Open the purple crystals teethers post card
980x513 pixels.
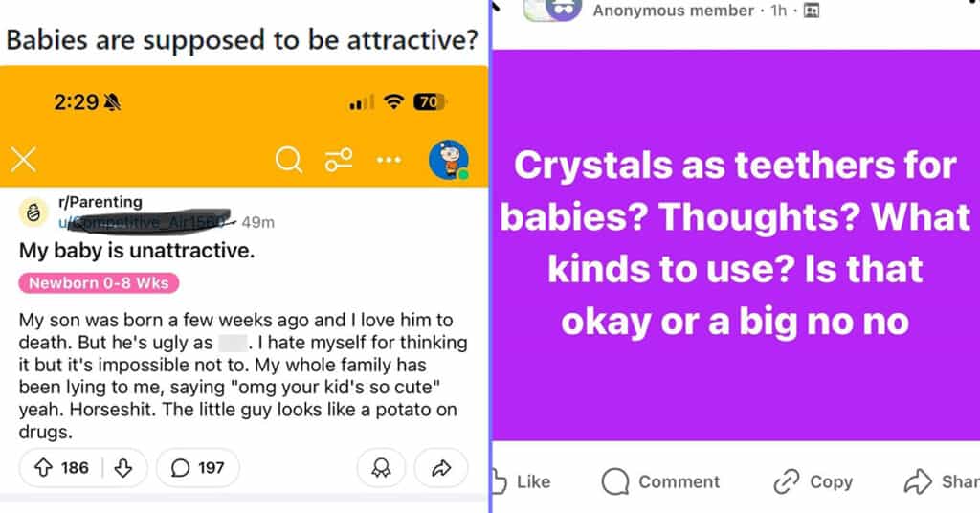(736, 245)
